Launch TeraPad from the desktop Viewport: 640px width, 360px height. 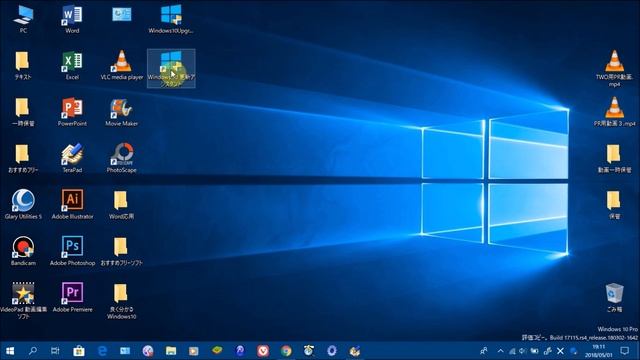[x=72, y=158]
